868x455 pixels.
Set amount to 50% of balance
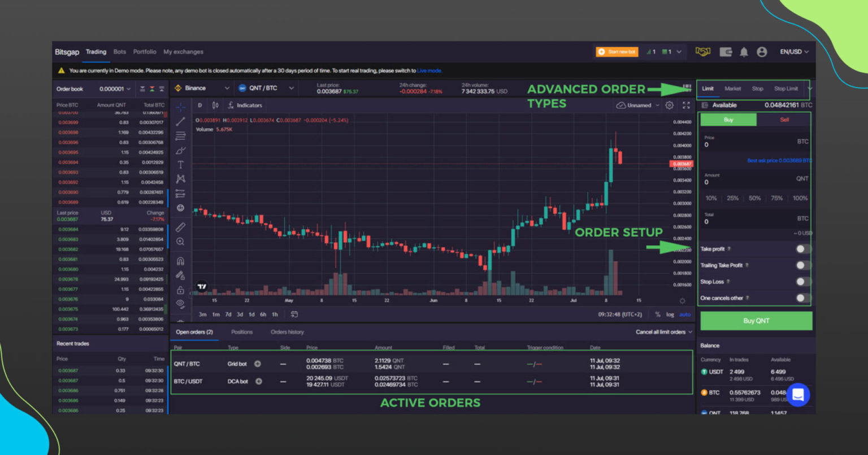tap(754, 198)
